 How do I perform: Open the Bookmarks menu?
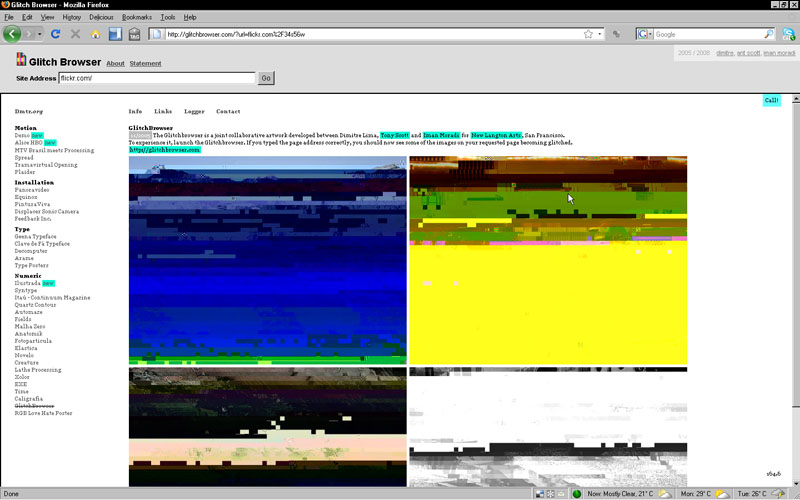coord(137,17)
